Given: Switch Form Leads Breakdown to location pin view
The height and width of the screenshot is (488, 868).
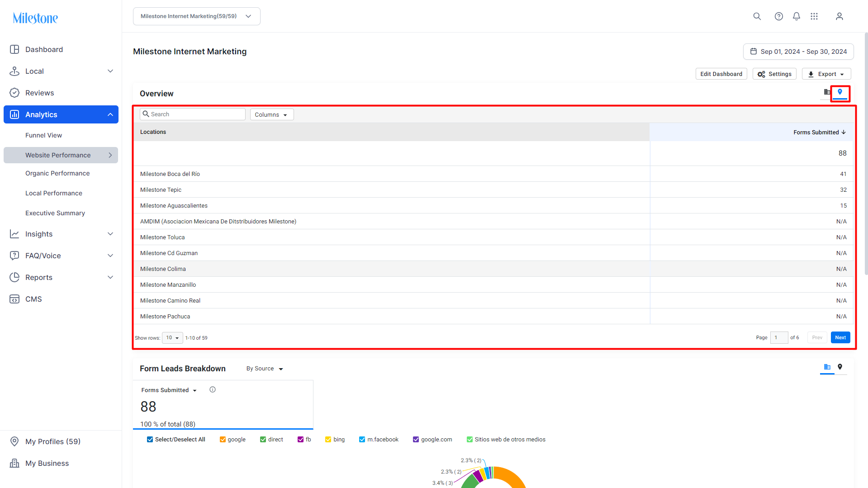Looking at the screenshot, I should tap(840, 367).
